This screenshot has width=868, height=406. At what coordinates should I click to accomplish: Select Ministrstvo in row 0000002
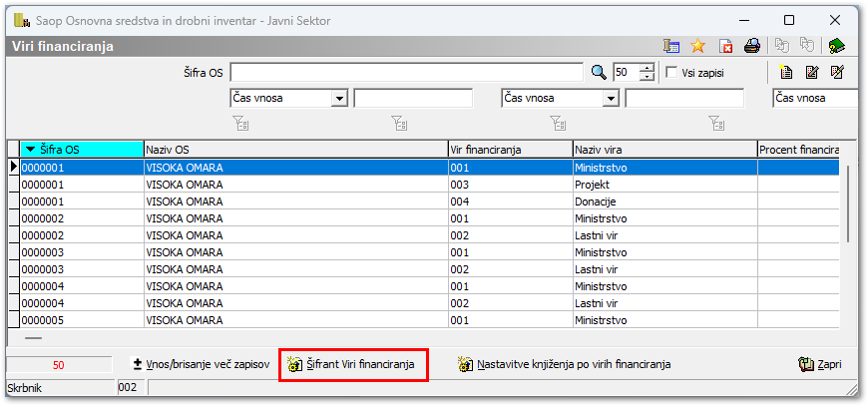coord(664,218)
